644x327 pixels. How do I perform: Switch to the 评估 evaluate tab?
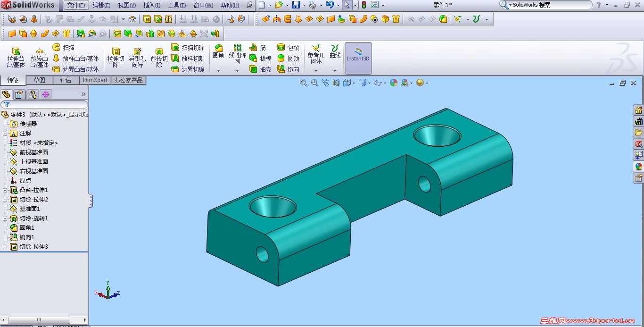pos(66,80)
